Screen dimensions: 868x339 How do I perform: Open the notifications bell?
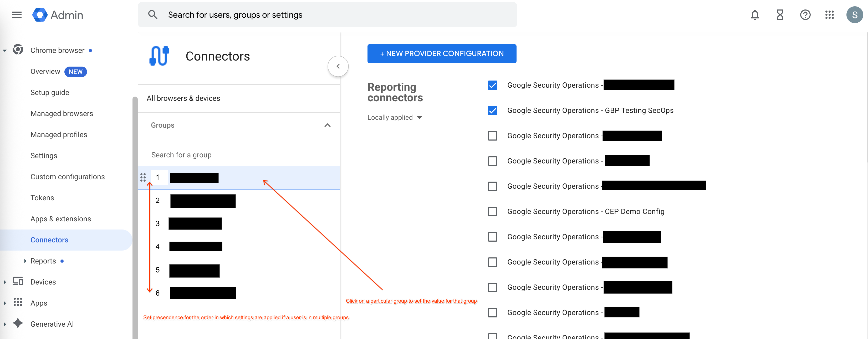coord(755,15)
